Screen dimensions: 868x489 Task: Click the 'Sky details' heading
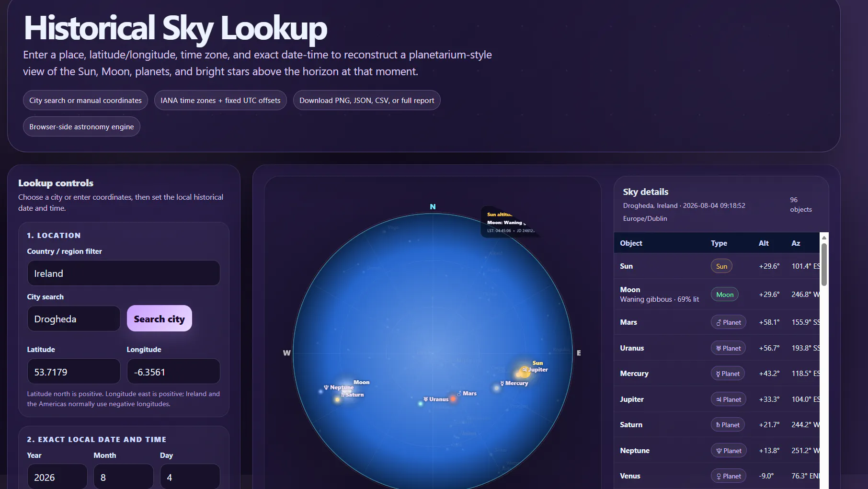(645, 192)
